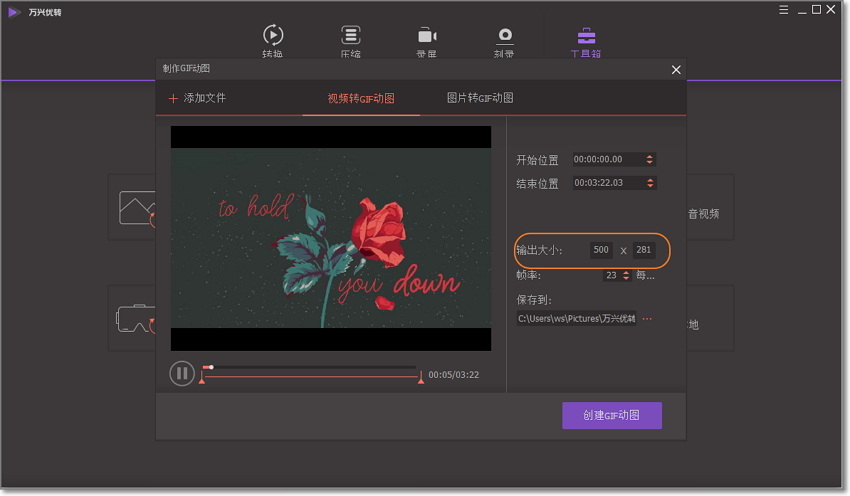Click the 帧率 value field 23
The width and height of the screenshot is (850, 496).
(x=611, y=275)
